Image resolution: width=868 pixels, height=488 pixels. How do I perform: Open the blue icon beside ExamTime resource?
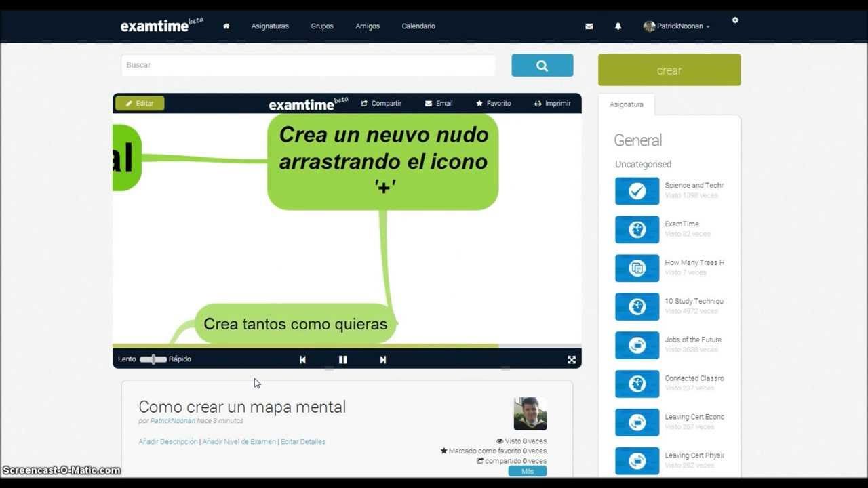637,230
